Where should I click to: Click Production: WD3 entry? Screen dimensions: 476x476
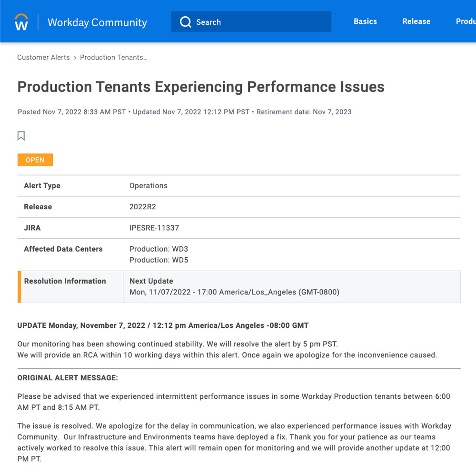click(x=159, y=249)
